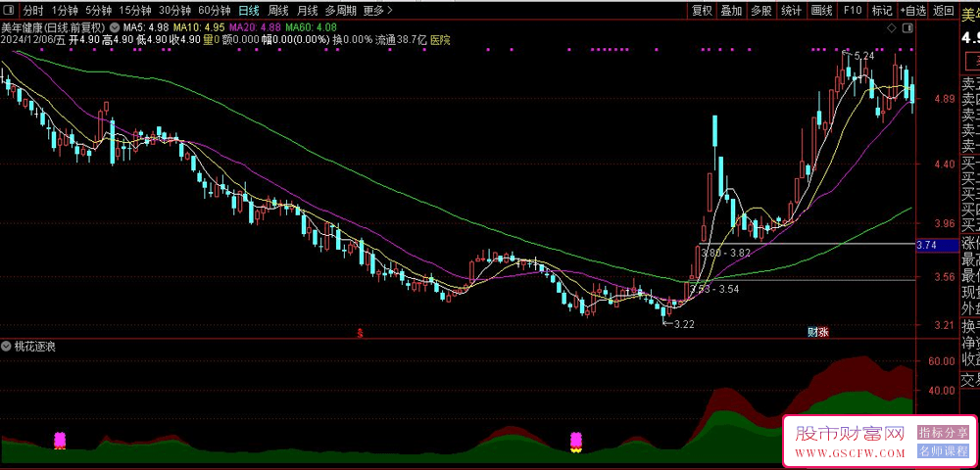The image size is (980, 470).
Task: Switch to 日线 daily chart
Action: coord(249,10)
